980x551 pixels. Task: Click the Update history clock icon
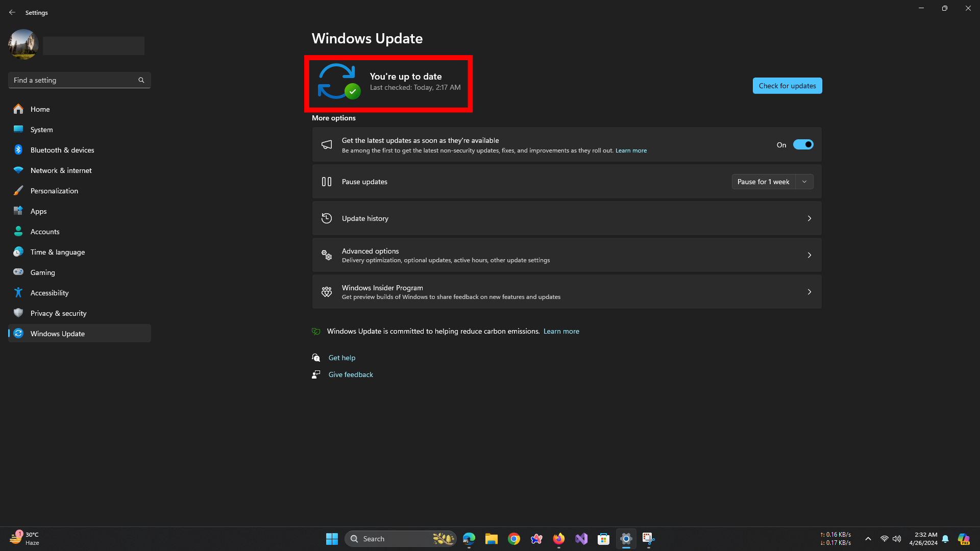click(327, 218)
